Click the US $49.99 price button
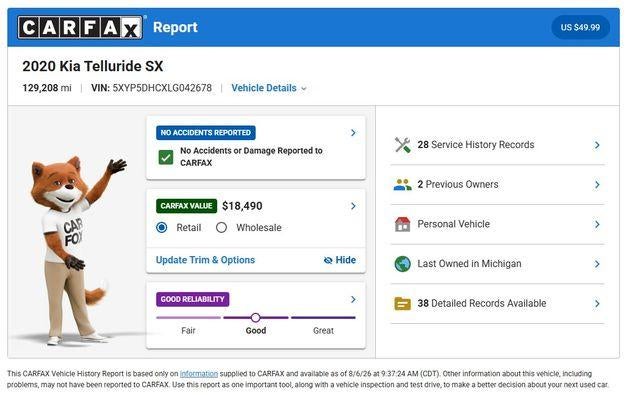This screenshot has width=640, height=395. [x=580, y=27]
